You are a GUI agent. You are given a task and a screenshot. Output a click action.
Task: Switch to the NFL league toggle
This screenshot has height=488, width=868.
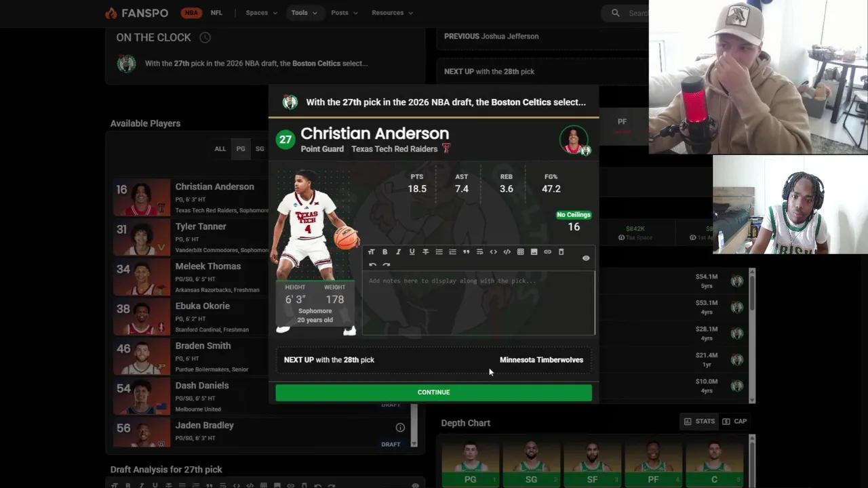coord(216,13)
